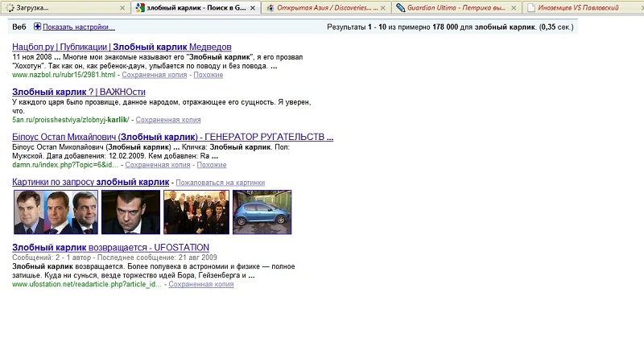Click the Guardian Ultima tab's pencil favicon
644x350 pixels.
pyautogui.click(x=401, y=8)
